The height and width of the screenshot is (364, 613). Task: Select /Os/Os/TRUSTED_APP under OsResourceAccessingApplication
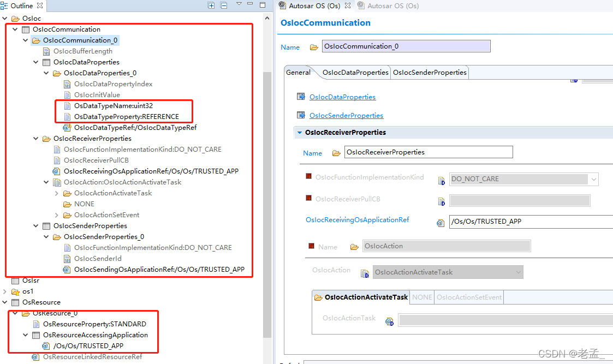tap(88, 346)
